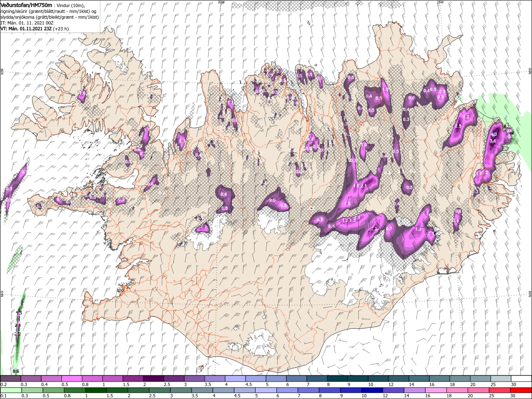Select the VT Mán. 01.11.2021 23Z valid time line
Image resolution: width=532 pixels, height=399 pixels.
(x=34, y=29)
